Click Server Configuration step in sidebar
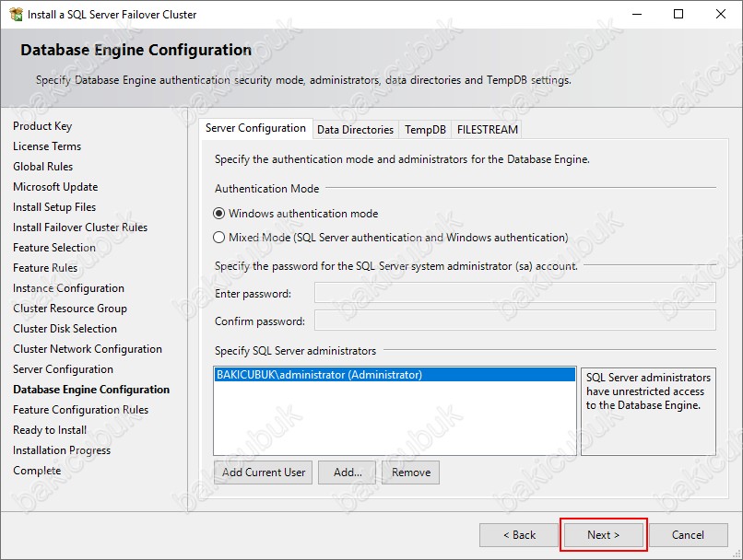 point(63,369)
